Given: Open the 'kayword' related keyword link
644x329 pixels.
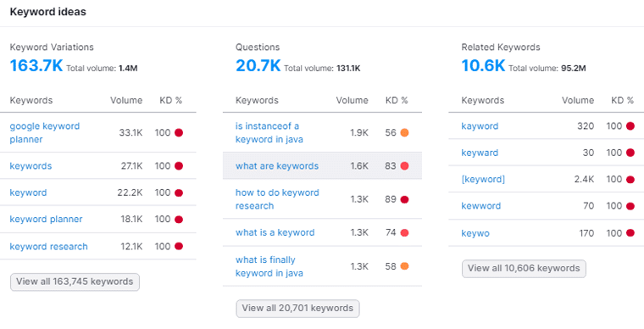Looking at the screenshot, I should point(480,126).
